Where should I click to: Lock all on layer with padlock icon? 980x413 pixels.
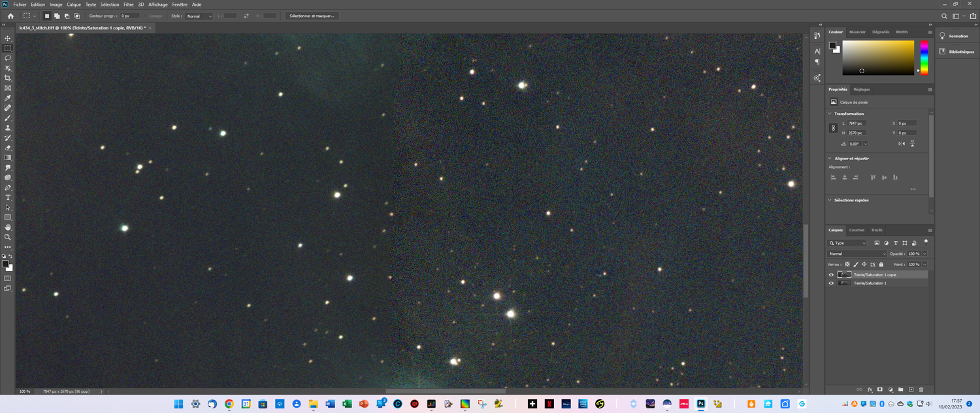click(x=881, y=265)
